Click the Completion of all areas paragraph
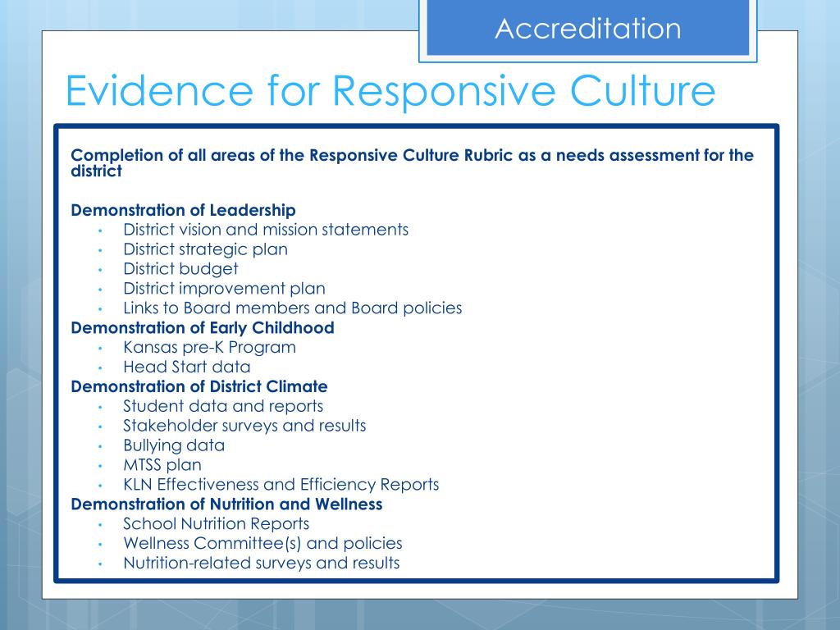The height and width of the screenshot is (630, 840). 412,163
